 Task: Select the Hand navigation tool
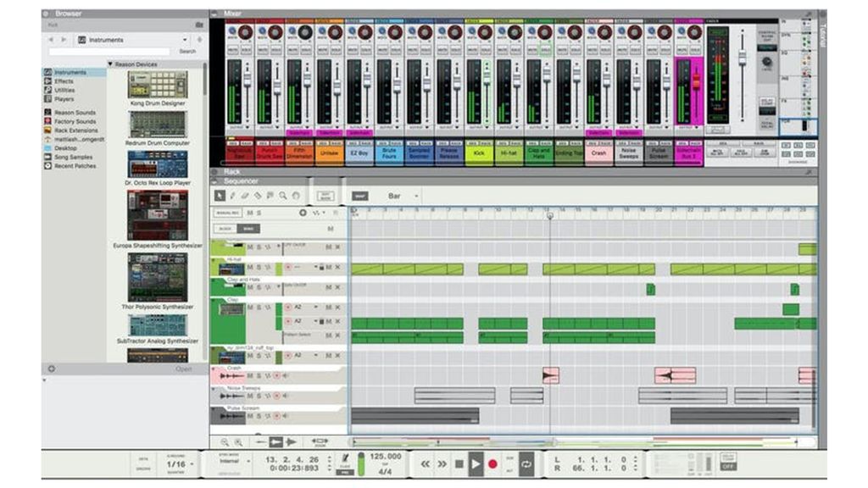[295, 195]
